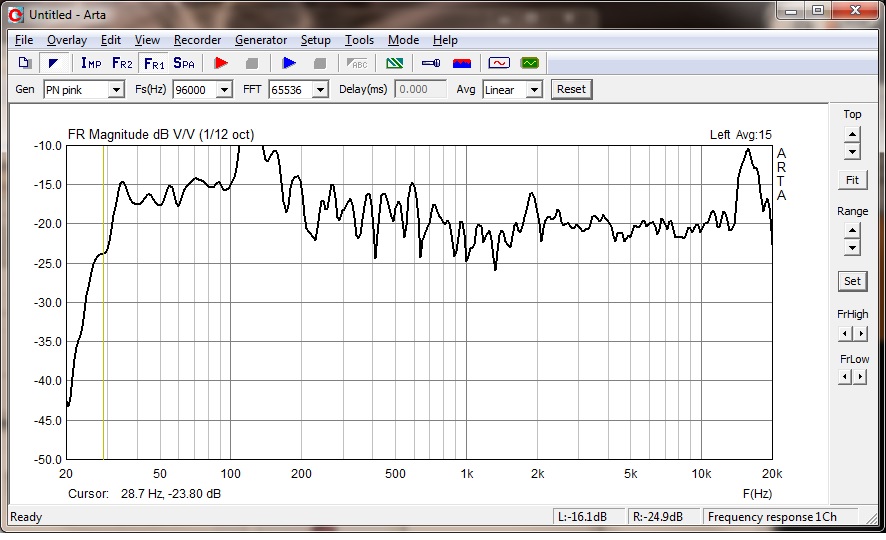Click the Ready status text
886x540 pixels.
[26, 517]
